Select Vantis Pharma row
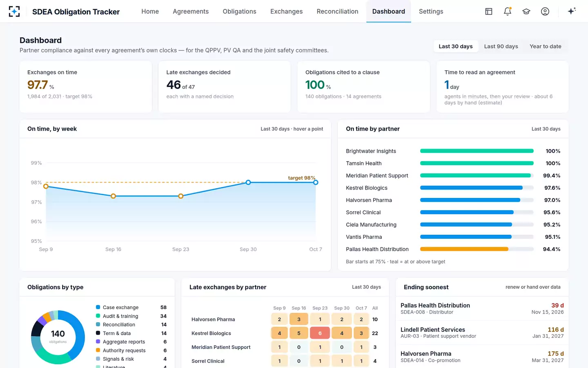 coord(453,237)
